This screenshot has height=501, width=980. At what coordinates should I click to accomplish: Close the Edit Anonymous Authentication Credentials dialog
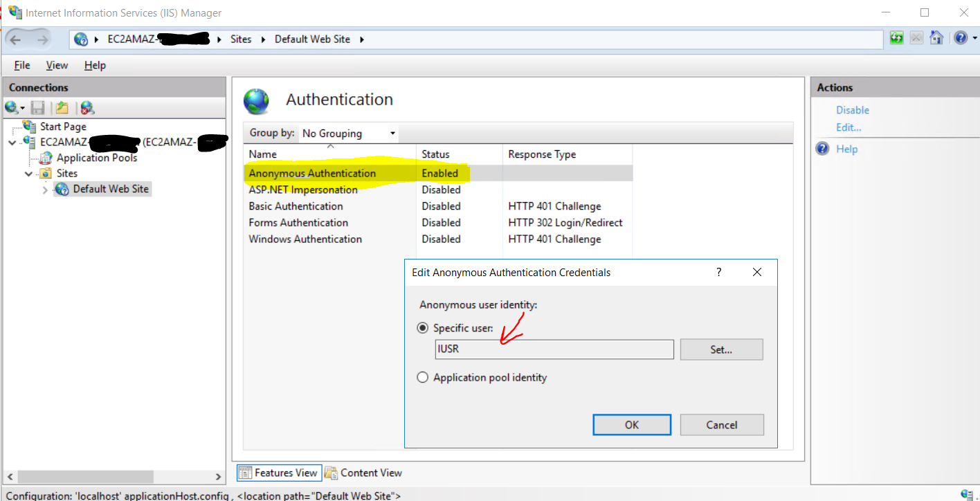(x=757, y=272)
